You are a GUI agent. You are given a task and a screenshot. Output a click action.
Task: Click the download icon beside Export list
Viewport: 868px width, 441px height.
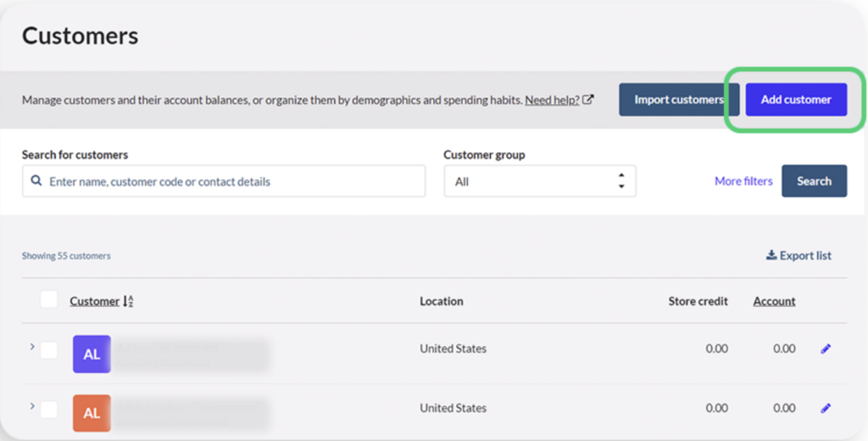(x=771, y=255)
